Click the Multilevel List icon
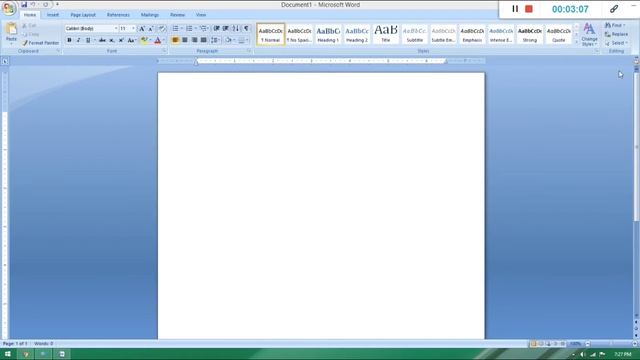The width and height of the screenshot is (640, 360). tap(203, 29)
